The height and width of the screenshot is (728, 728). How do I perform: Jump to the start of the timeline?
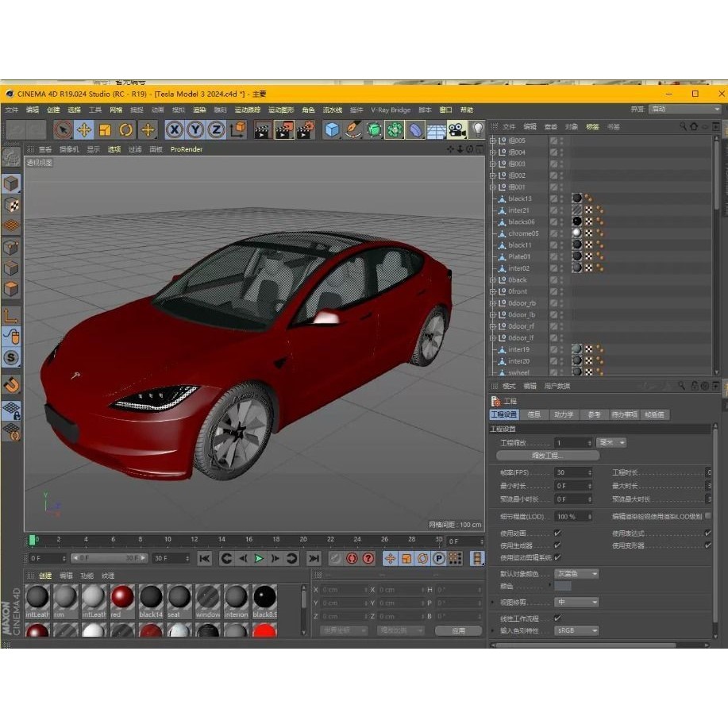204,559
